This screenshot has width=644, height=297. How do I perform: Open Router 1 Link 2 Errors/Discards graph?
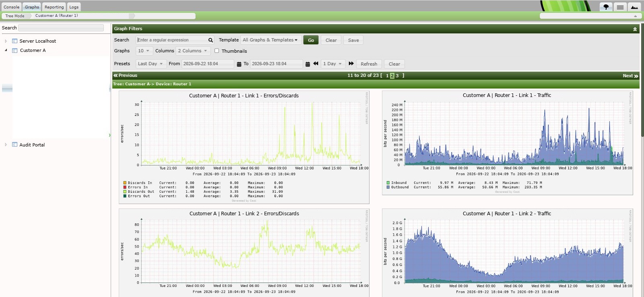(x=244, y=253)
